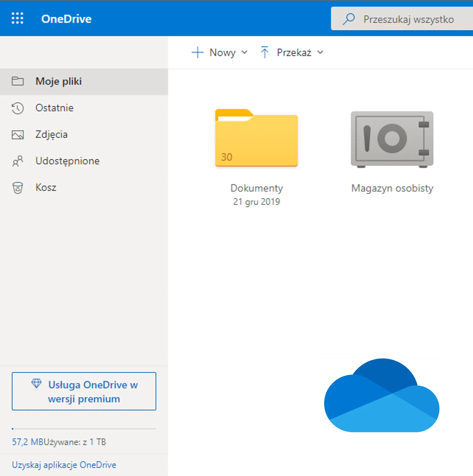The height and width of the screenshot is (476, 473).
Task: Select Moje pliki in the sidebar
Action: (x=58, y=82)
